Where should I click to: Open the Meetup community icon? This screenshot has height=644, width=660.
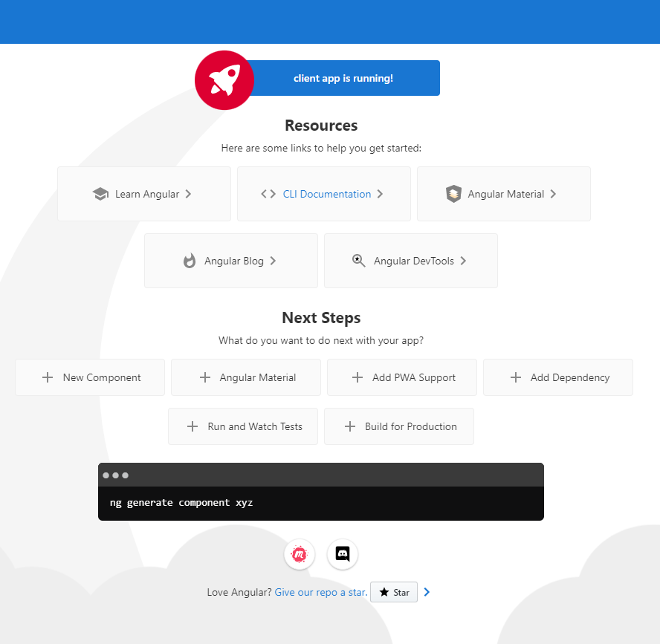point(300,554)
